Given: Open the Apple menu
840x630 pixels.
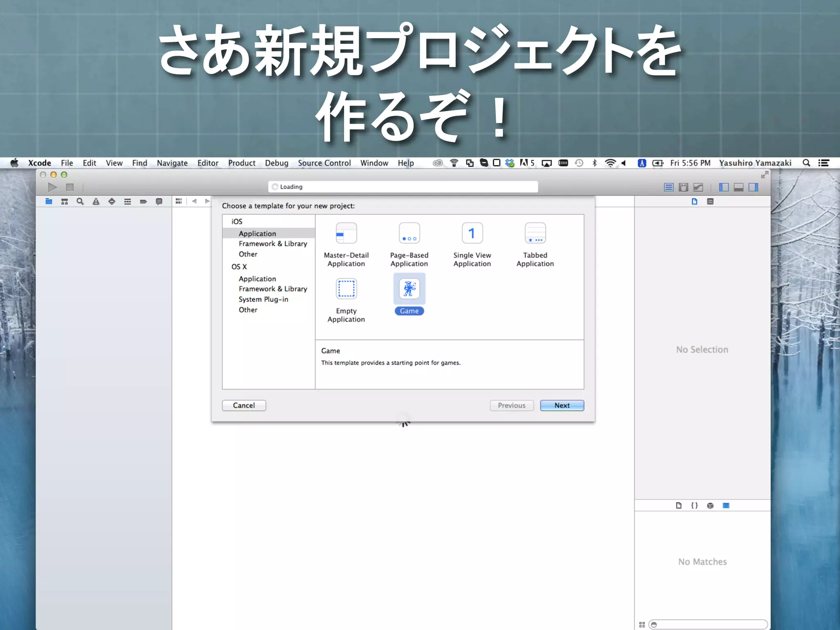Looking at the screenshot, I should coord(14,163).
